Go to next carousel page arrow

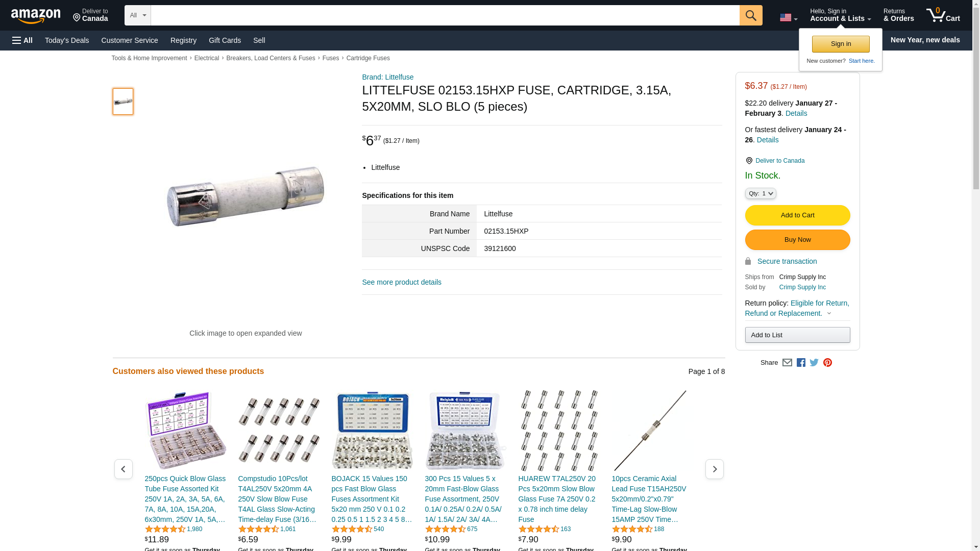point(714,469)
